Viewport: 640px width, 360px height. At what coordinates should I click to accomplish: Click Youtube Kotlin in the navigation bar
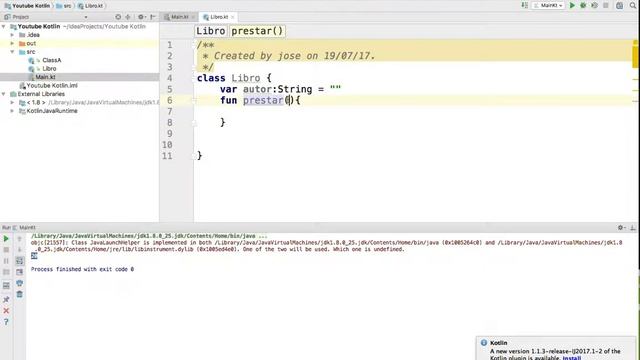(x=27, y=6)
